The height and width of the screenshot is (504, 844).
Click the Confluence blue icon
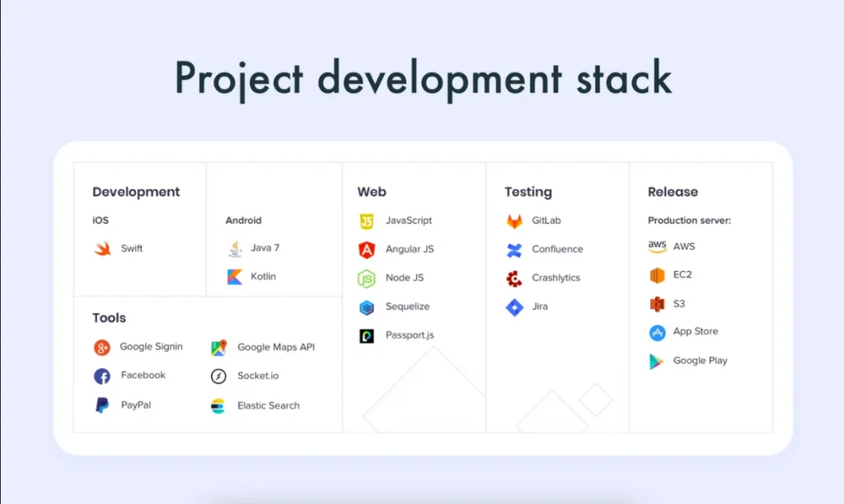pyautogui.click(x=514, y=250)
